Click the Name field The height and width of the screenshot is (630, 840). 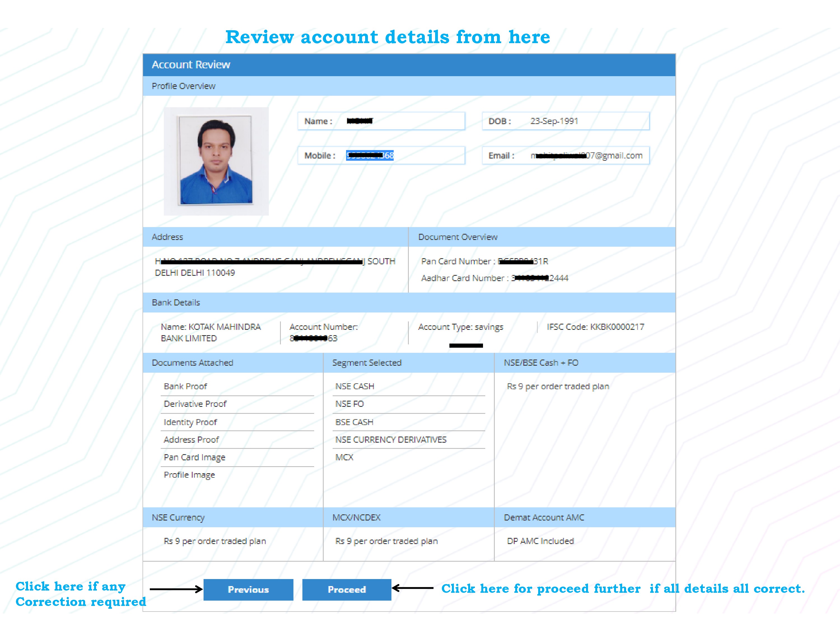(x=381, y=121)
